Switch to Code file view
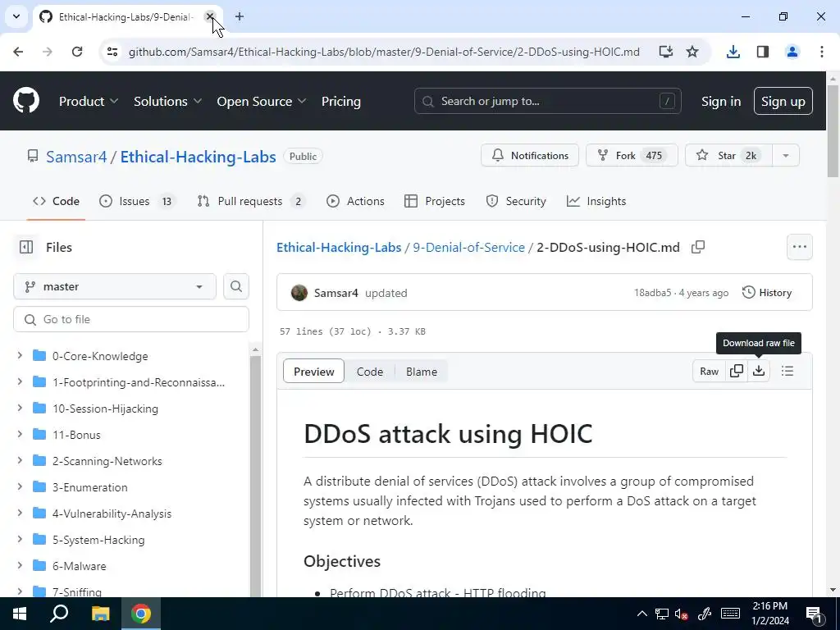This screenshot has height=630, width=840. coord(370,372)
